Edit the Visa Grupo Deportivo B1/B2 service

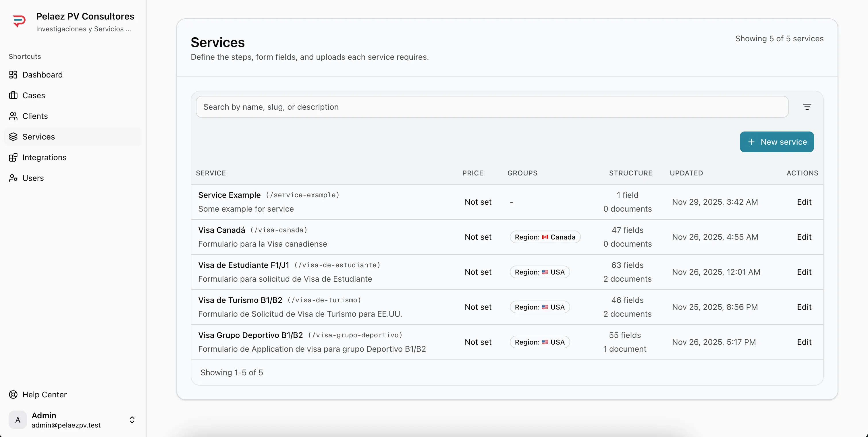[804, 342]
